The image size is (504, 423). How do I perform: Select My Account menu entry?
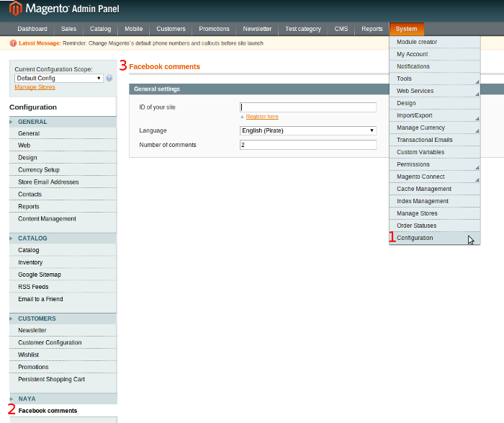point(435,54)
